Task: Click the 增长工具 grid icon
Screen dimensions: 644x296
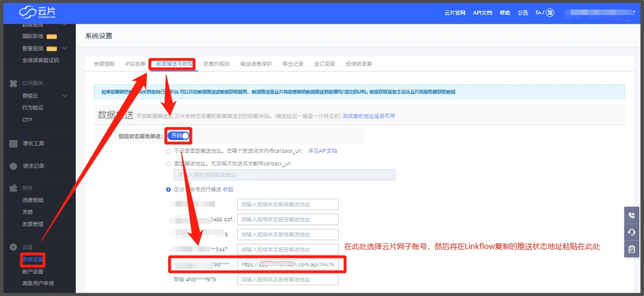Action: pos(13,143)
